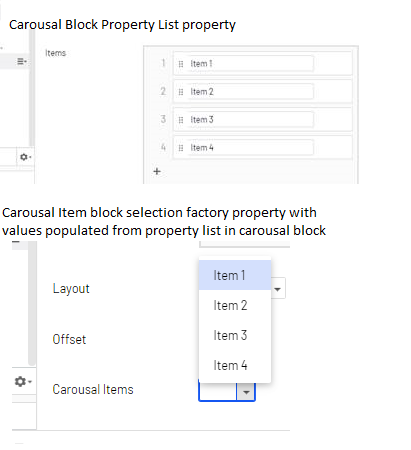Click the drag handle beside Item 3
411x450 pixels.
181,120
